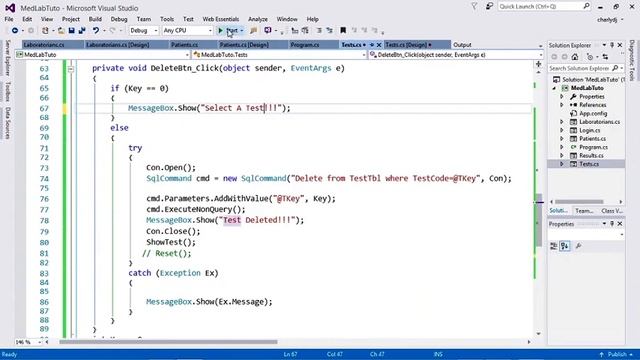Open the File menu

point(9,19)
